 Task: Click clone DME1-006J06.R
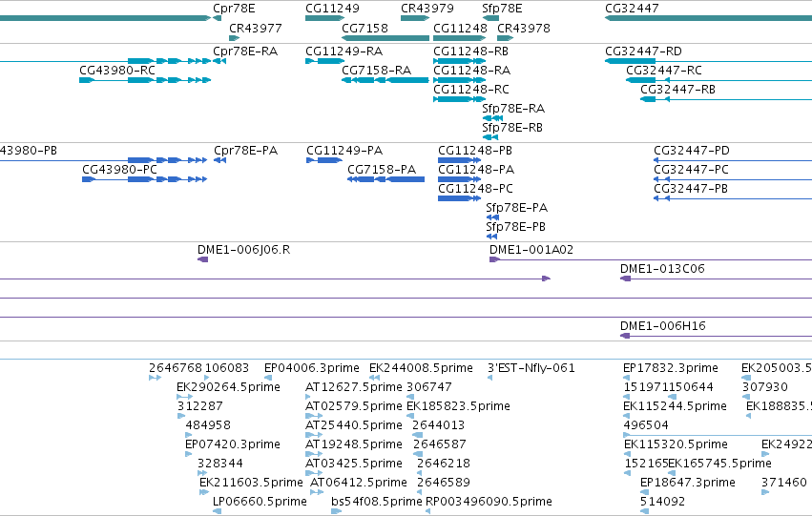(x=243, y=250)
